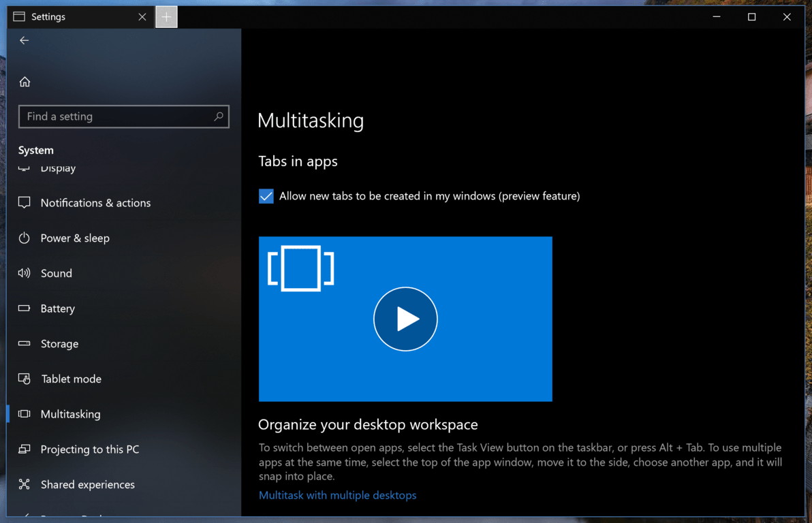This screenshot has height=523, width=812.
Task: Click the Tabs in apps heading
Action: click(298, 161)
